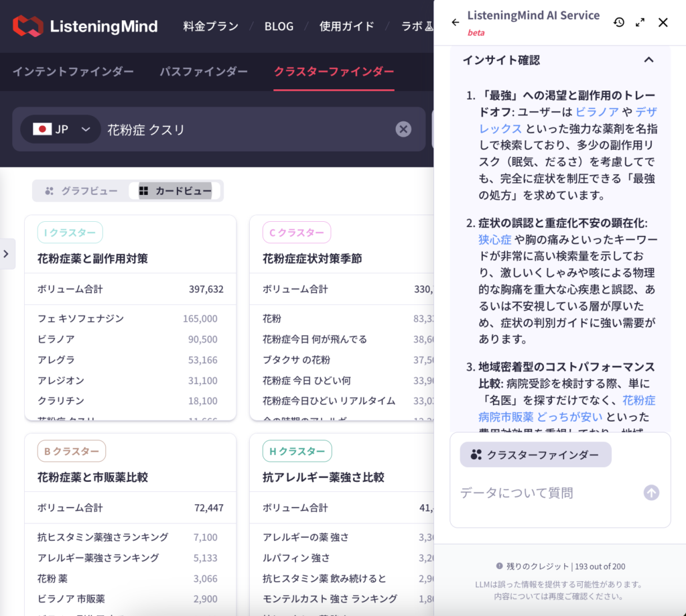This screenshot has height=616, width=686.
Task: Close the ListeningMind AI Service panel
Action: coord(663,22)
